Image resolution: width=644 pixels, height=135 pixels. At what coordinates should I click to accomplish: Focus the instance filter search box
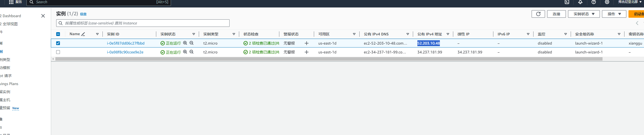pos(143,23)
